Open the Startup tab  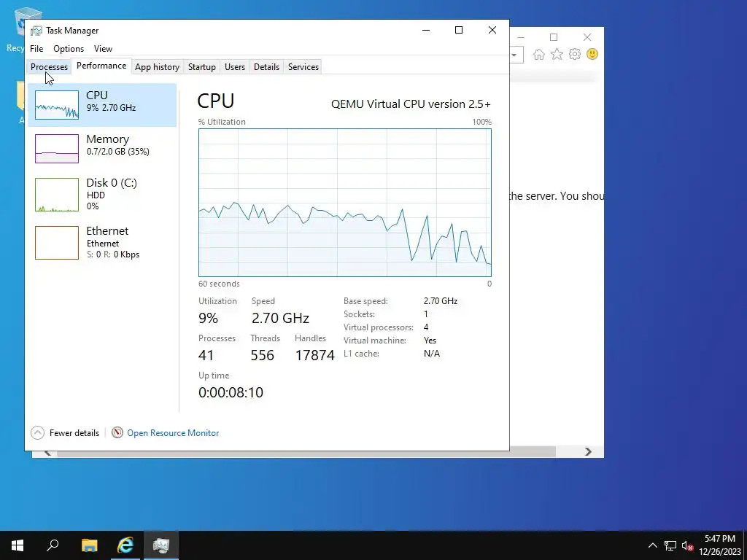[x=202, y=66]
